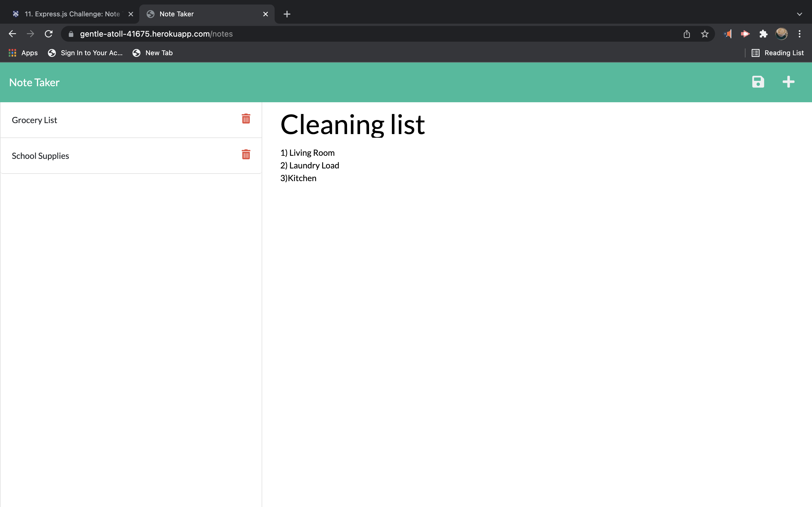Click the back navigation arrow
This screenshot has height=507, width=812.
click(x=12, y=34)
